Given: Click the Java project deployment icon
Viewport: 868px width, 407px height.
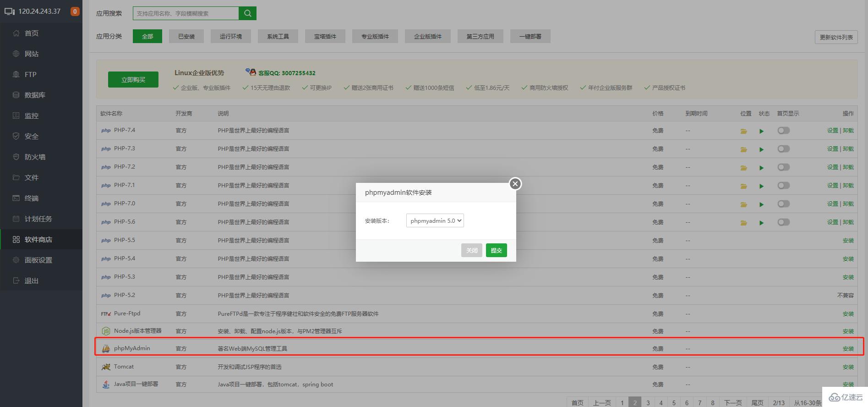Looking at the screenshot, I should [106, 384].
